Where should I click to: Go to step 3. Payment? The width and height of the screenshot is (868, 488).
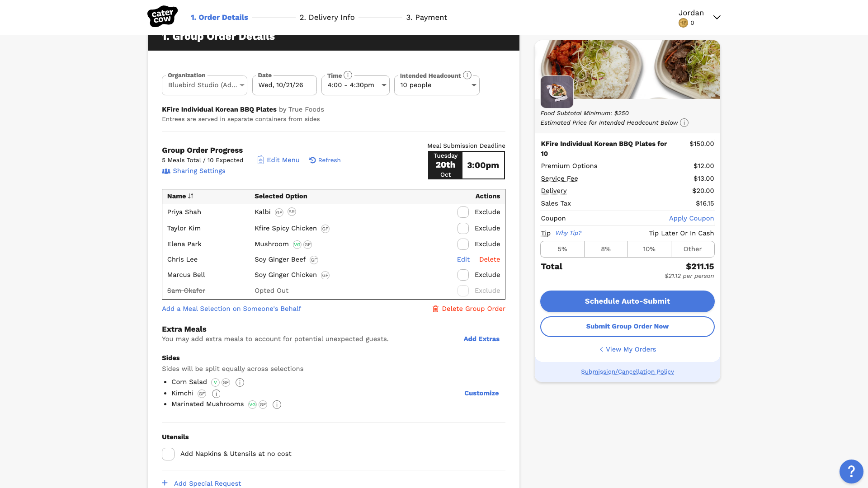coord(426,17)
